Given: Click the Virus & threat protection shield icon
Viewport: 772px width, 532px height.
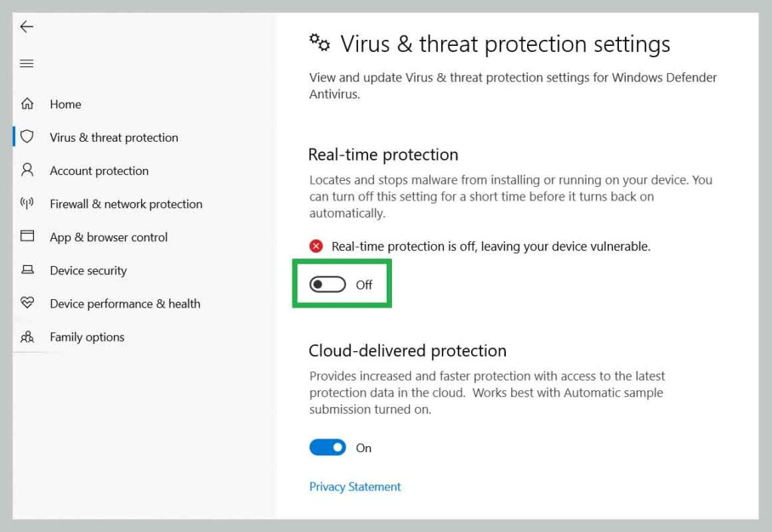Looking at the screenshot, I should 28,137.
